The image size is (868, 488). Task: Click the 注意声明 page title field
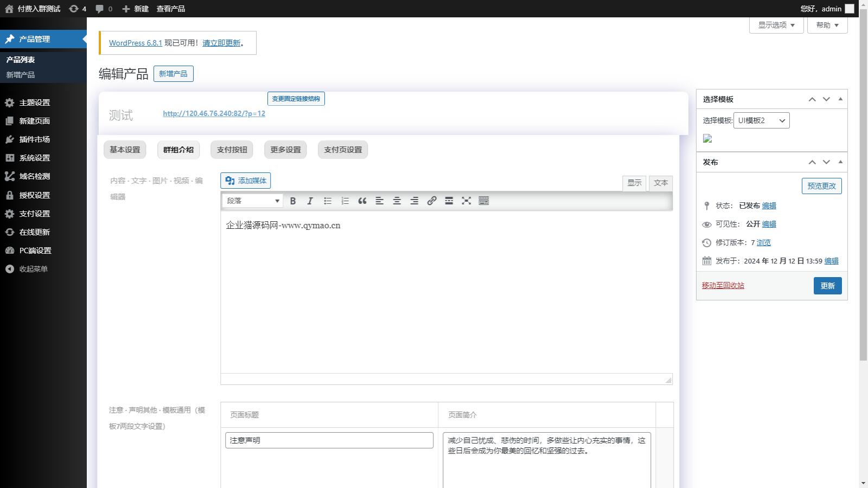pyautogui.click(x=329, y=440)
